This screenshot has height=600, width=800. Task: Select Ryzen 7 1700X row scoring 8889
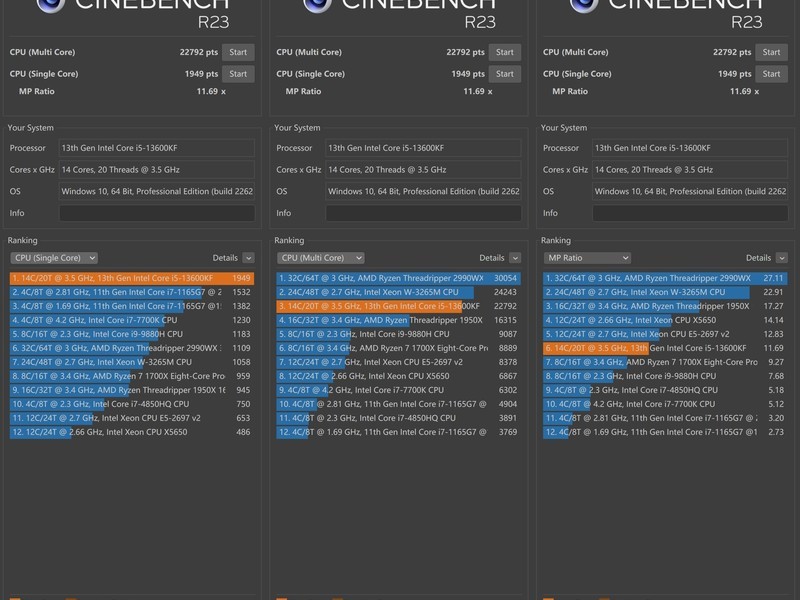pyautogui.click(x=398, y=348)
